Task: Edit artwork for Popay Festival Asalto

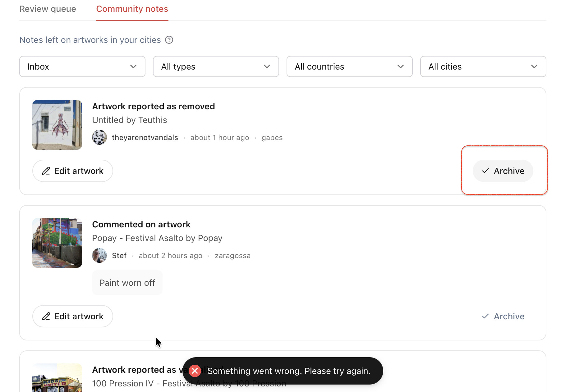Action: click(73, 316)
